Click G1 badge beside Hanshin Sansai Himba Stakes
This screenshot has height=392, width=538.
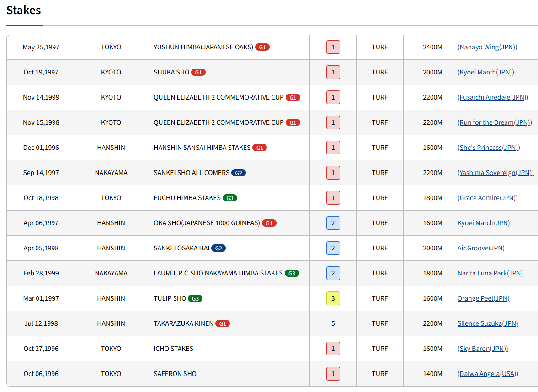pyautogui.click(x=260, y=148)
